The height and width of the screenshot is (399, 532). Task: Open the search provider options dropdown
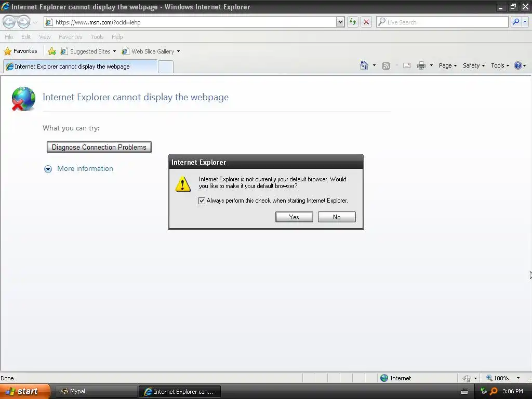click(525, 22)
